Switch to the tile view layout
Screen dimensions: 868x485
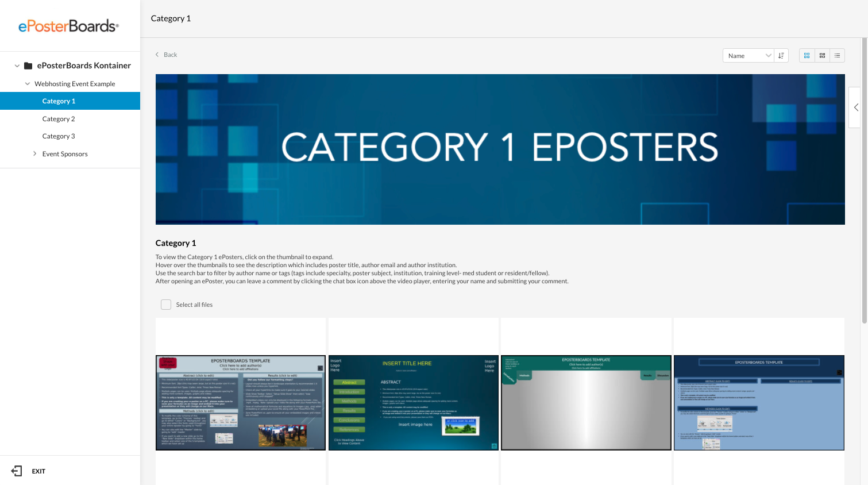click(x=822, y=56)
